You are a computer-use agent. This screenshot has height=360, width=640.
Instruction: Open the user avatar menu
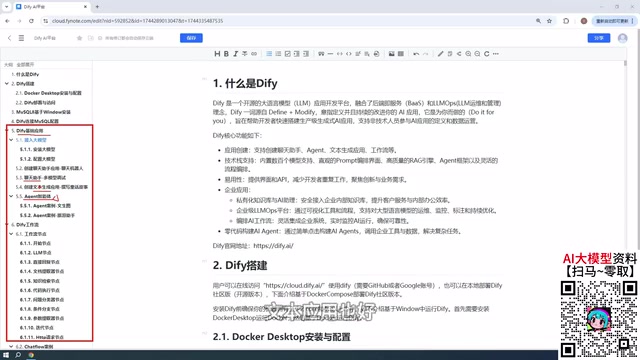(622, 38)
